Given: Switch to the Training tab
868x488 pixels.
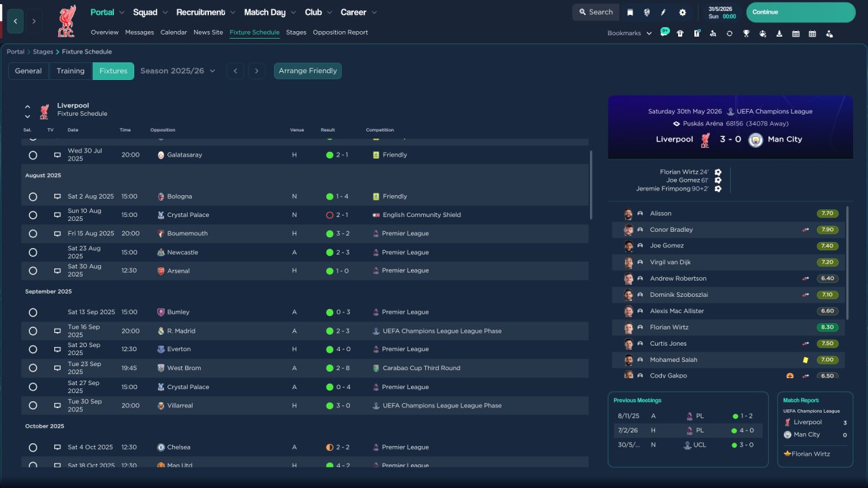Looking at the screenshot, I should pyautogui.click(x=71, y=70).
